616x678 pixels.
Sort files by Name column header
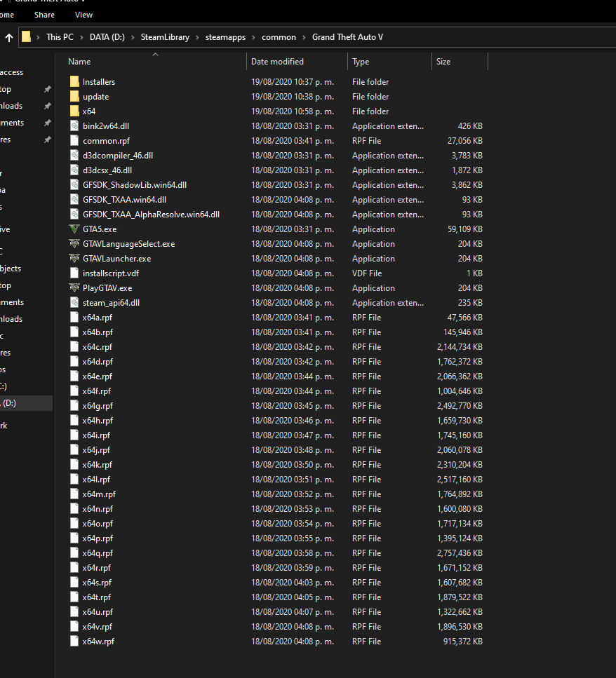point(79,62)
